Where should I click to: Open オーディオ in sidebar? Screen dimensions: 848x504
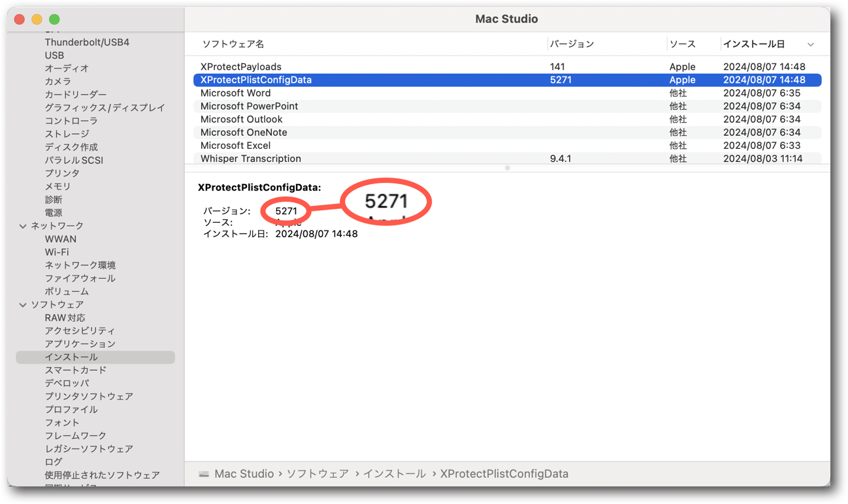(x=67, y=69)
